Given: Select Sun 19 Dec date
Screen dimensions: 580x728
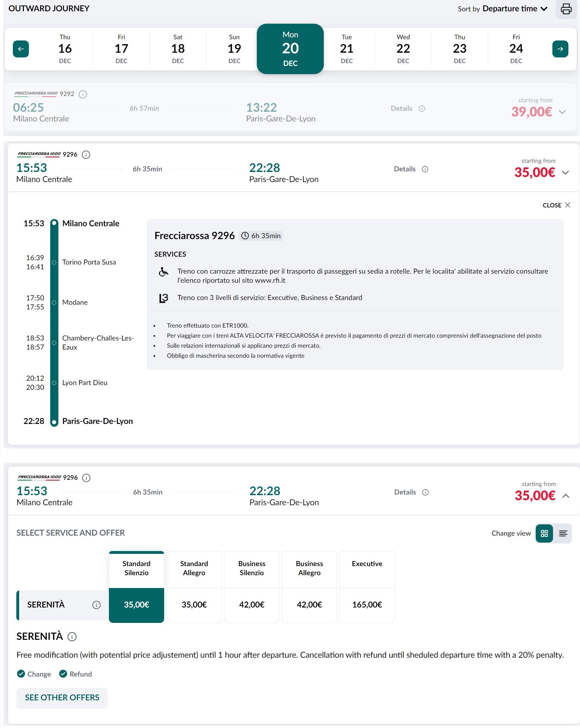Looking at the screenshot, I should click(x=234, y=49).
